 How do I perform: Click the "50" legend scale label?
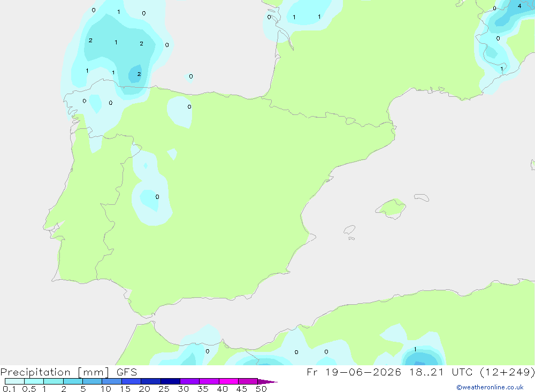point(261,389)
